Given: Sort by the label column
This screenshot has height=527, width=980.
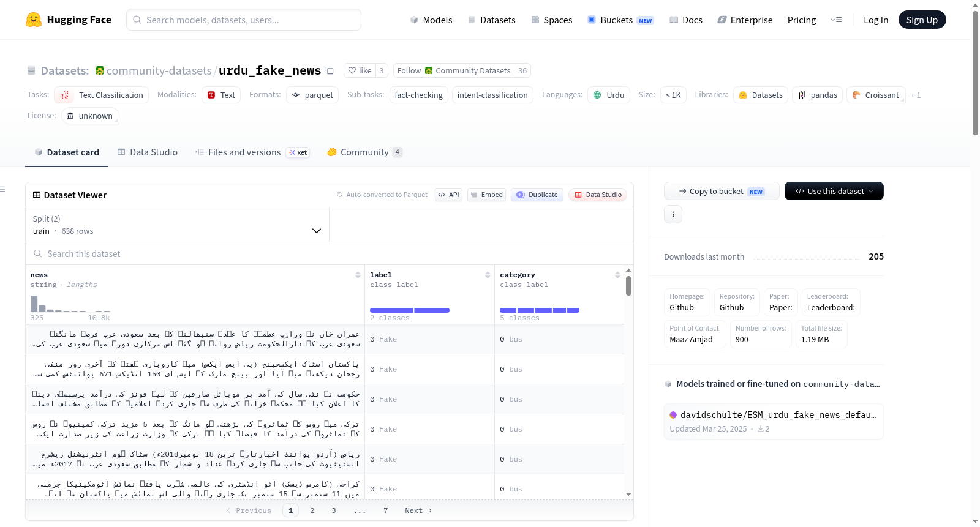Looking at the screenshot, I should click(488, 275).
